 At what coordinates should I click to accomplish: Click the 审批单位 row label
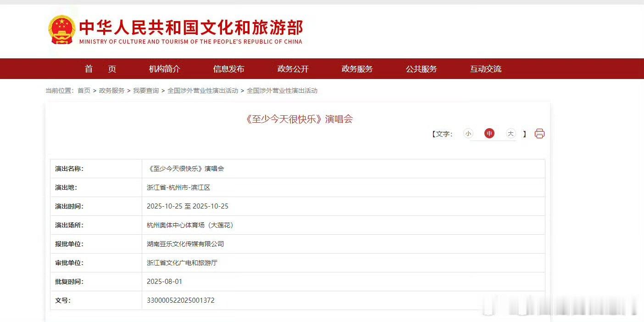click(x=69, y=263)
